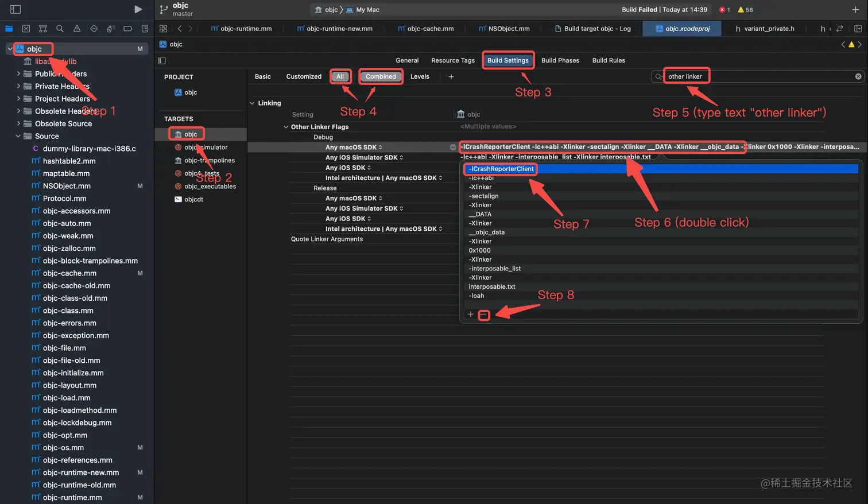The image size is (868, 504).
Task: Click the 'other linker' search field
Action: coord(758,76)
